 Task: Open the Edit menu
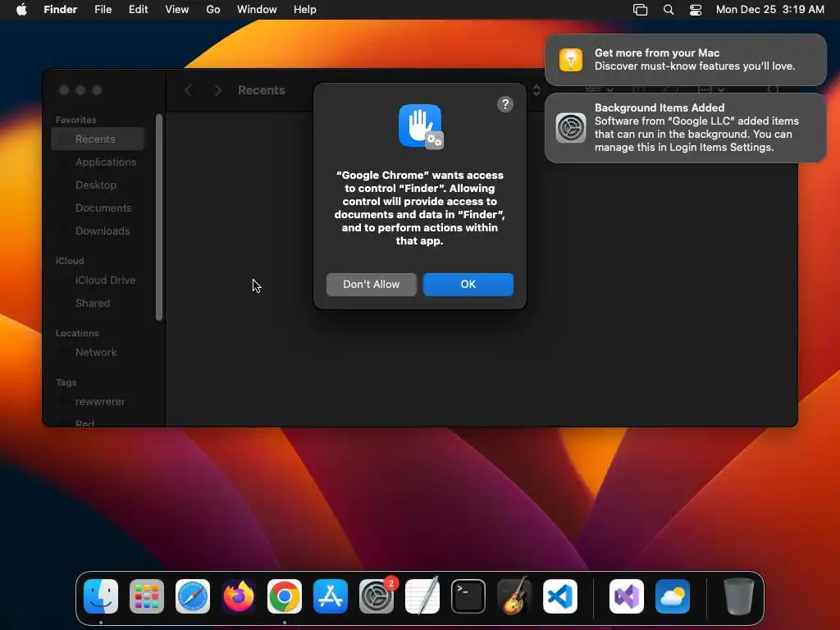(138, 10)
